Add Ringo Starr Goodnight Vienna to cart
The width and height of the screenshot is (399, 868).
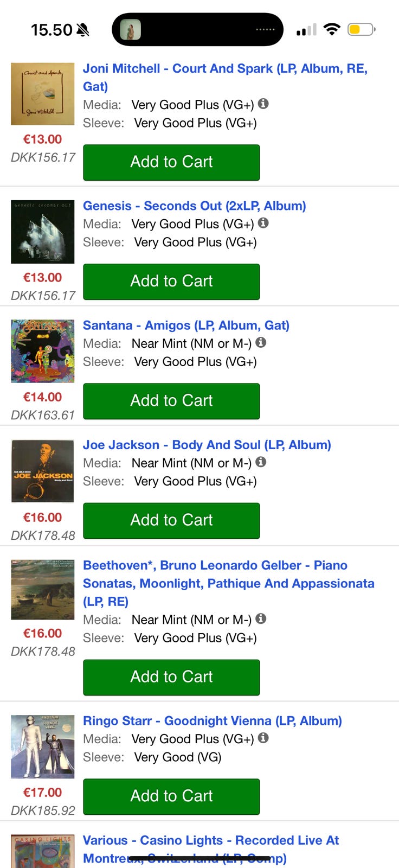tap(171, 796)
